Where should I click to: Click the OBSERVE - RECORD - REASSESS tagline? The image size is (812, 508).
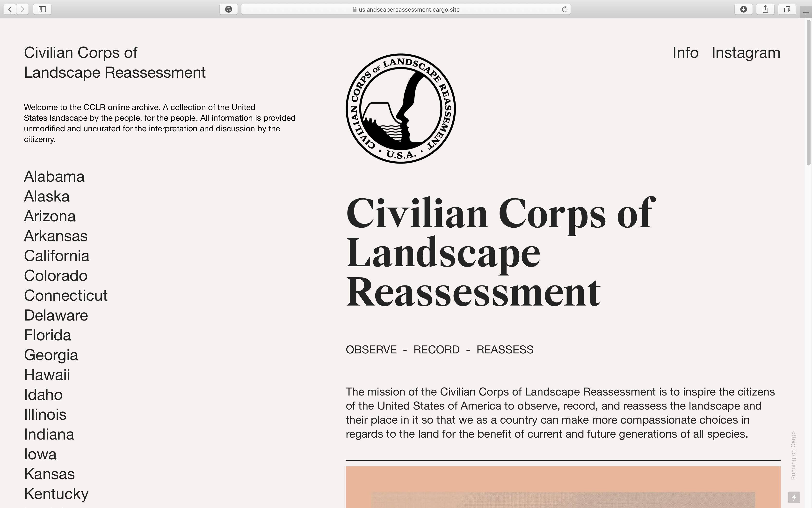click(440, 350)
